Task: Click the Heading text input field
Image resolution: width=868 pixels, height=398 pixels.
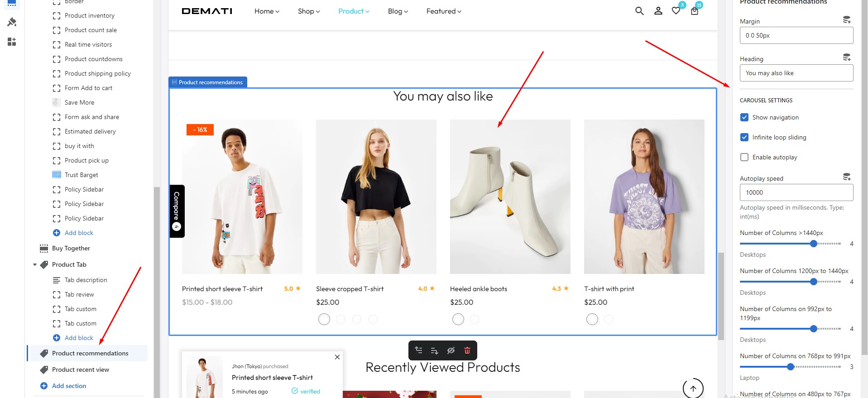Action: point(796,73)
